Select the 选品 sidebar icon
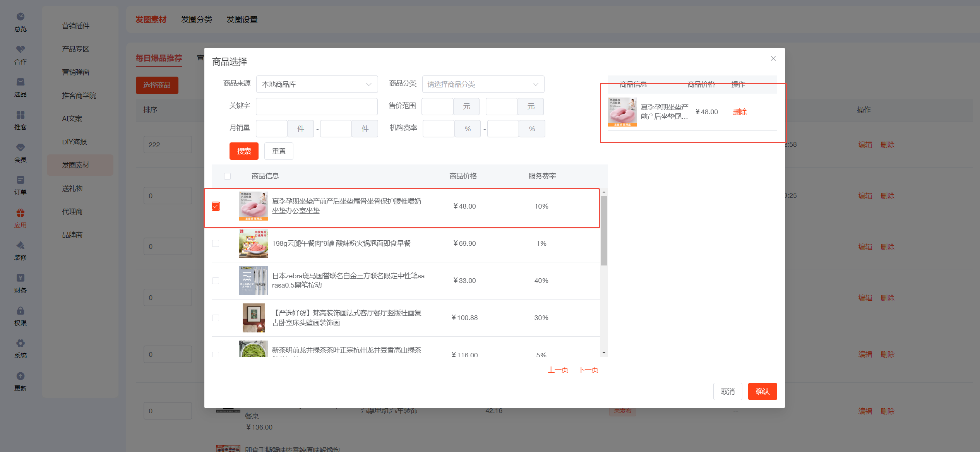This screenshot has width=980, height=452. (21, 82)
